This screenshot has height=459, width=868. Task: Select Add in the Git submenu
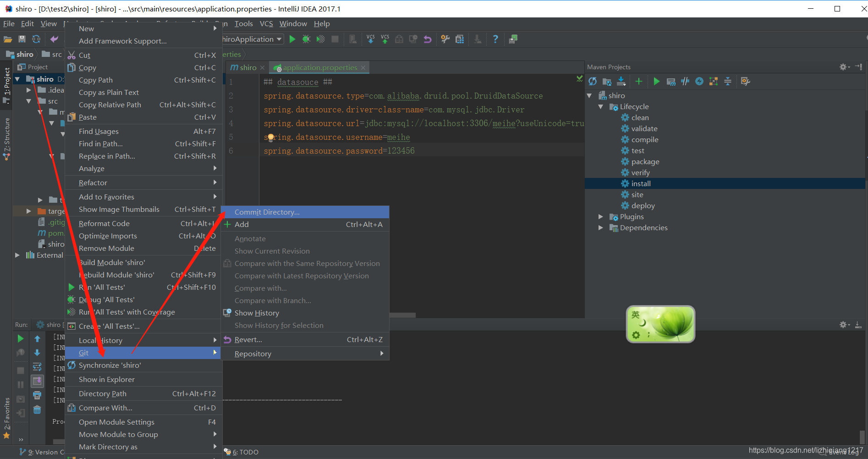coord(305,225)
